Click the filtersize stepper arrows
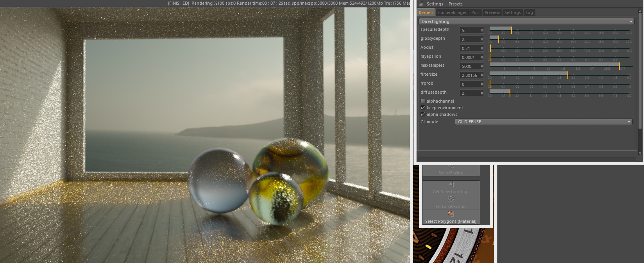 point(482,75)
